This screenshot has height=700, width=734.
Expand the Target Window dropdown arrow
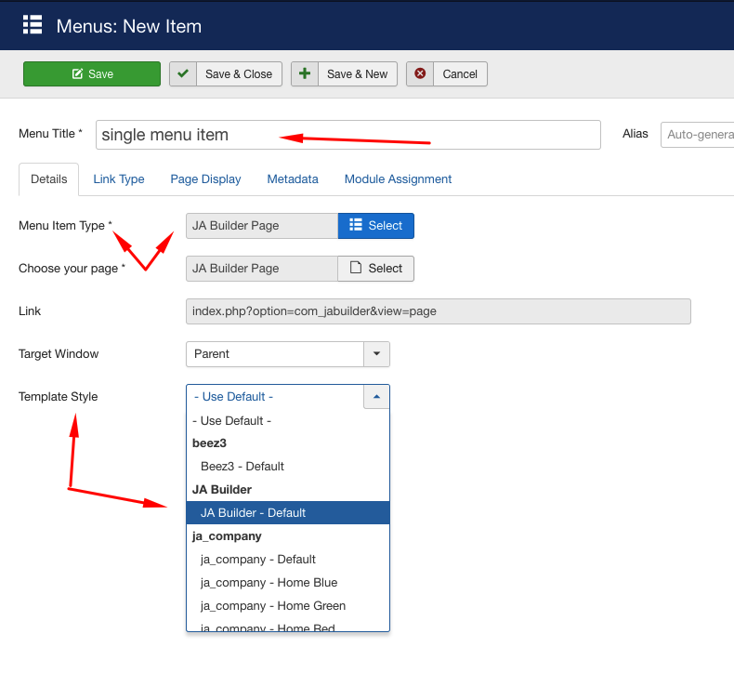pyautogui.click(x=376, y=354)
